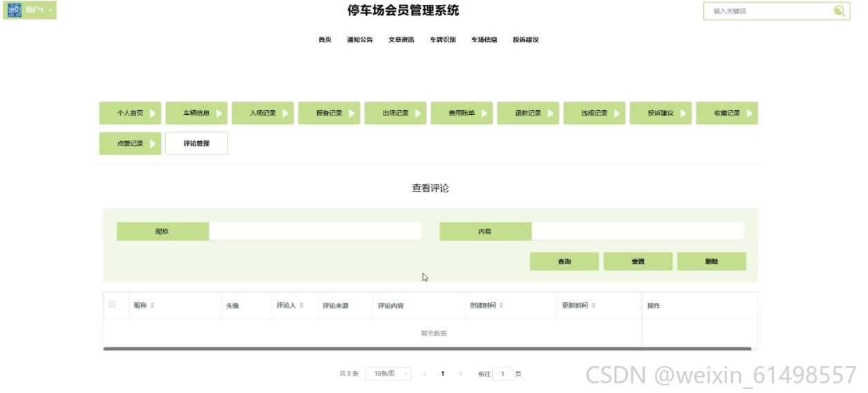Screen dimensions: 868x393
Task: Go to next page arrow
Action: click(x=460, y=374)
